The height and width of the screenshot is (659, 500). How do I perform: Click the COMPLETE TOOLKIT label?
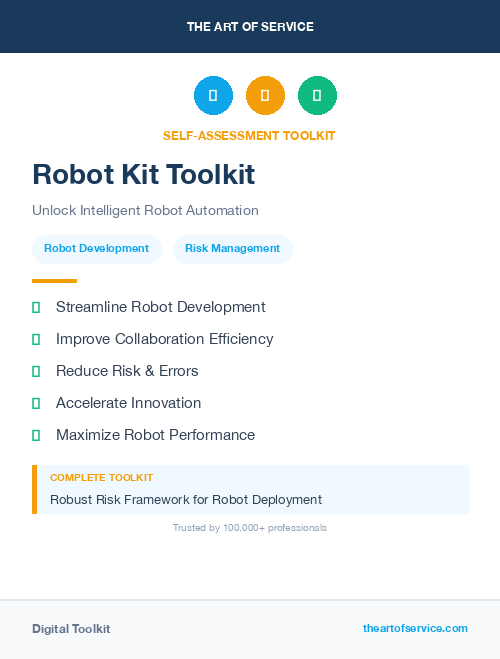click(101, 478)
